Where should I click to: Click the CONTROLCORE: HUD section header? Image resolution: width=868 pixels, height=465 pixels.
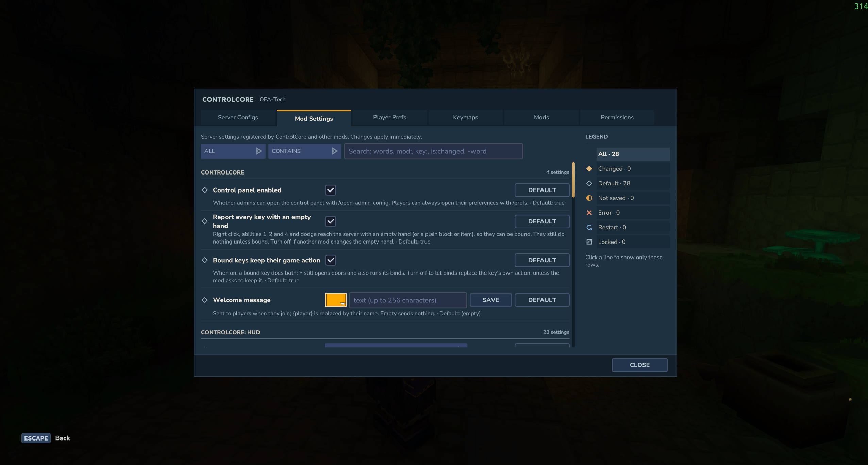click(x=230, y=332)
